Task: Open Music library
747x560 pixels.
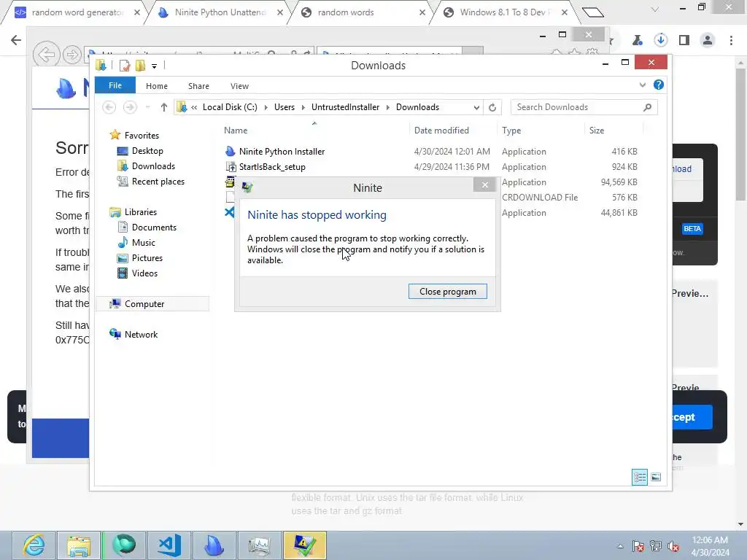Action: coord(144,242)
